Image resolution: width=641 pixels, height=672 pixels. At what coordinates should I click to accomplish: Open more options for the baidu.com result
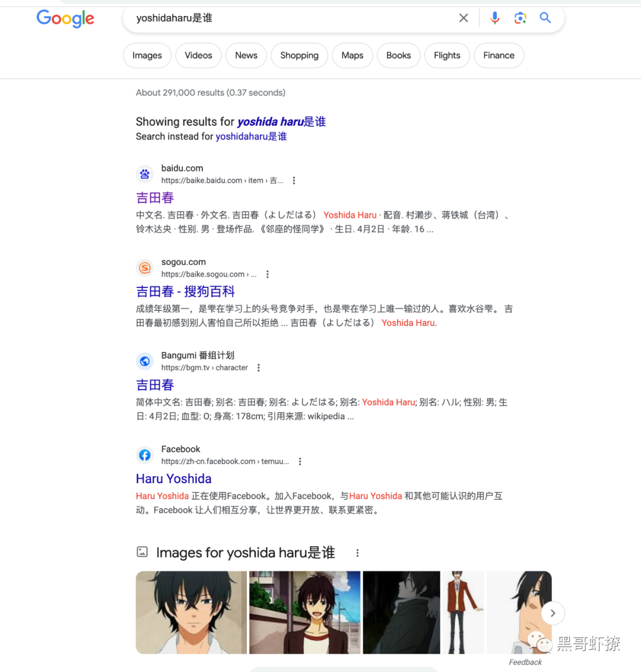[x=294, y=180]
